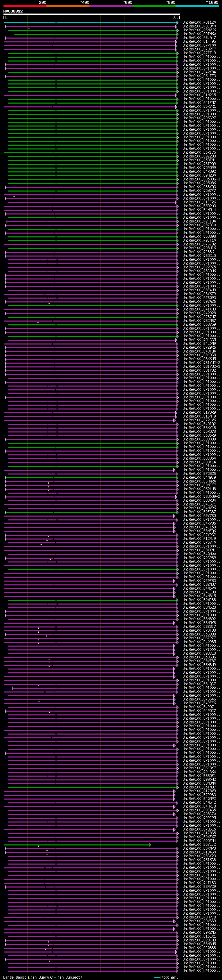Click the purple ~60% identity legend segment

pyautogui.click(x=111, y=6)
